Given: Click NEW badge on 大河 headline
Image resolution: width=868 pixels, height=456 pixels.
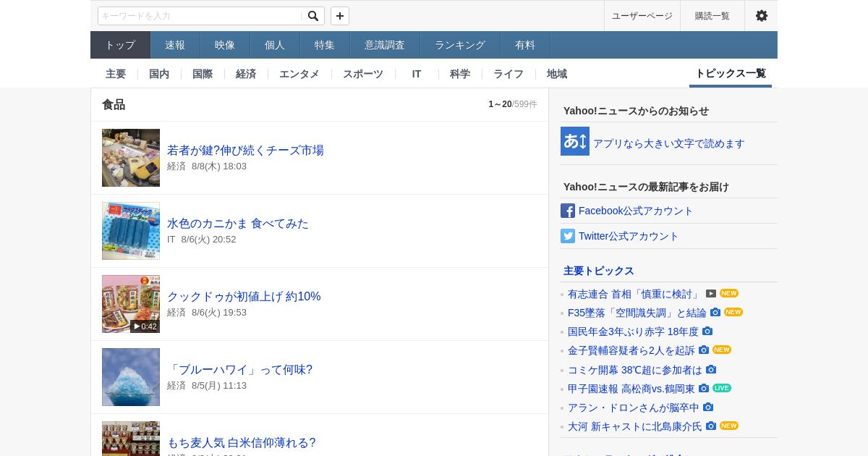Looking at the screenshot, I should 729,426.
